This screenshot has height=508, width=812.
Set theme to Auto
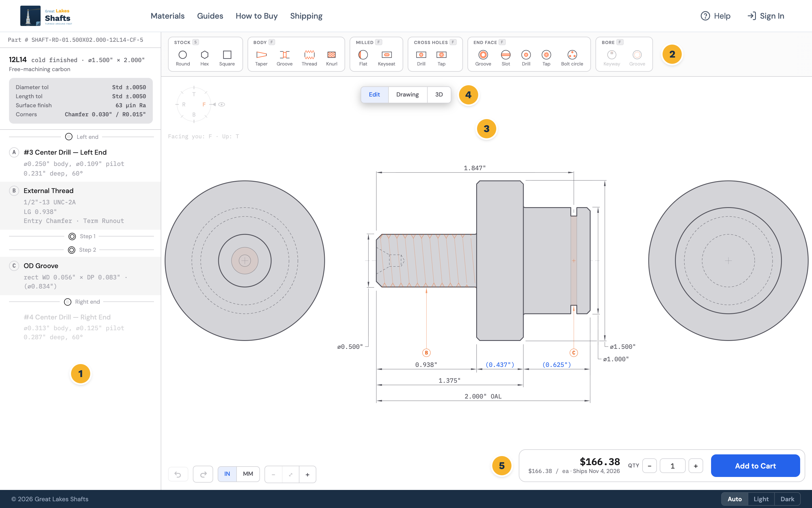[x=734, y=499]
